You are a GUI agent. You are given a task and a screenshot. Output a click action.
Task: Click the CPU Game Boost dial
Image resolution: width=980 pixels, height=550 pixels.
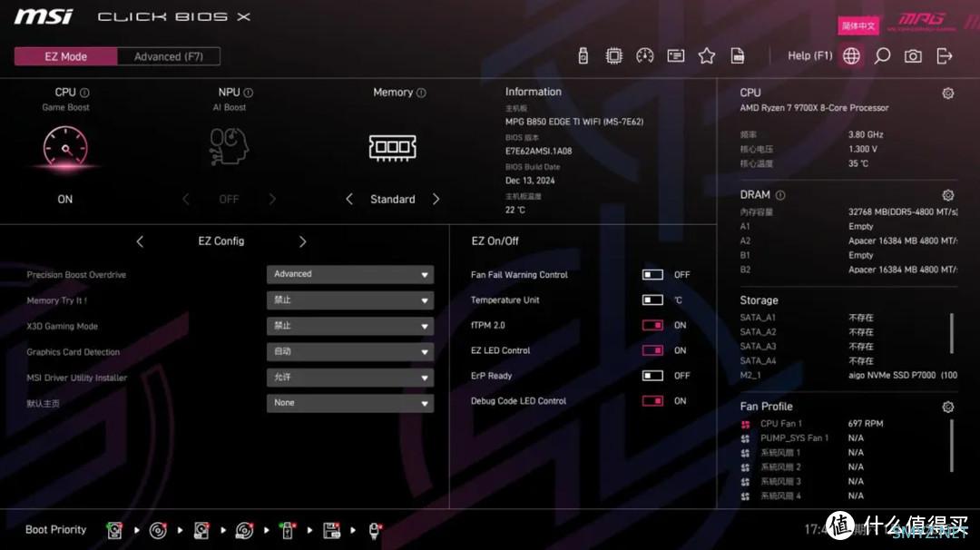(x=65, y=148)
